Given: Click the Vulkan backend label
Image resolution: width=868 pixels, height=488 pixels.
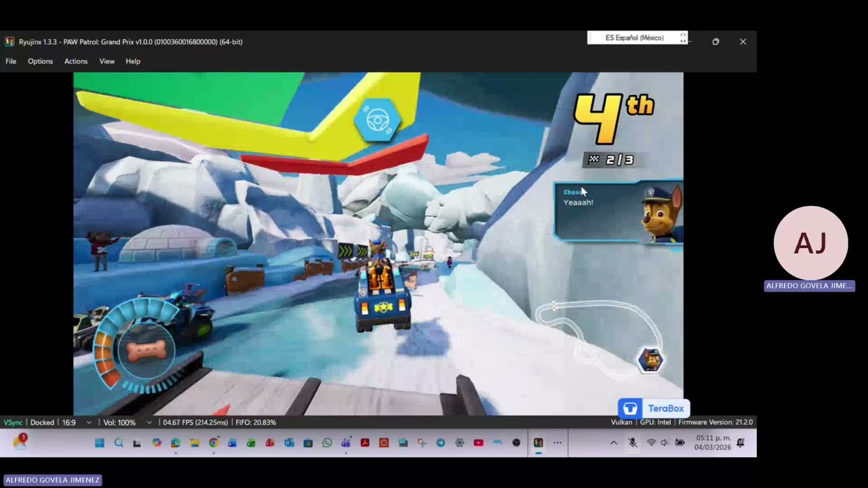Looking at the screenshot, I should click(x=621, y=422).
